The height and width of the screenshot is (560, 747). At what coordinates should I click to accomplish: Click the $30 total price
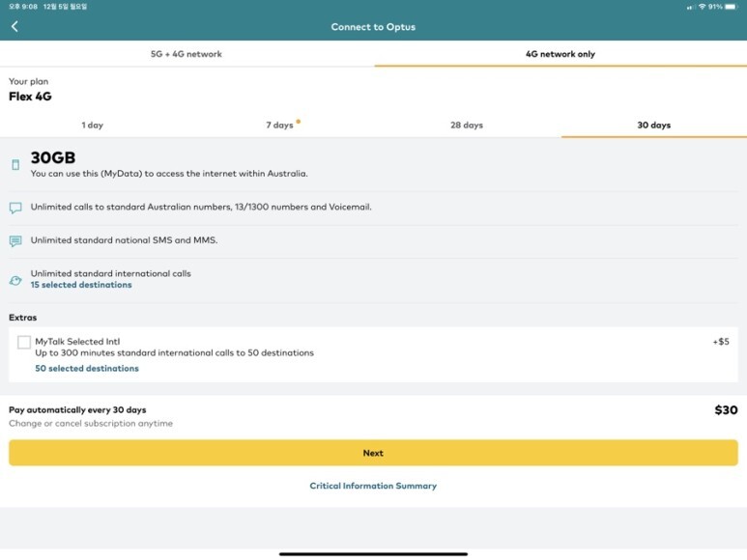coord(726,410)
